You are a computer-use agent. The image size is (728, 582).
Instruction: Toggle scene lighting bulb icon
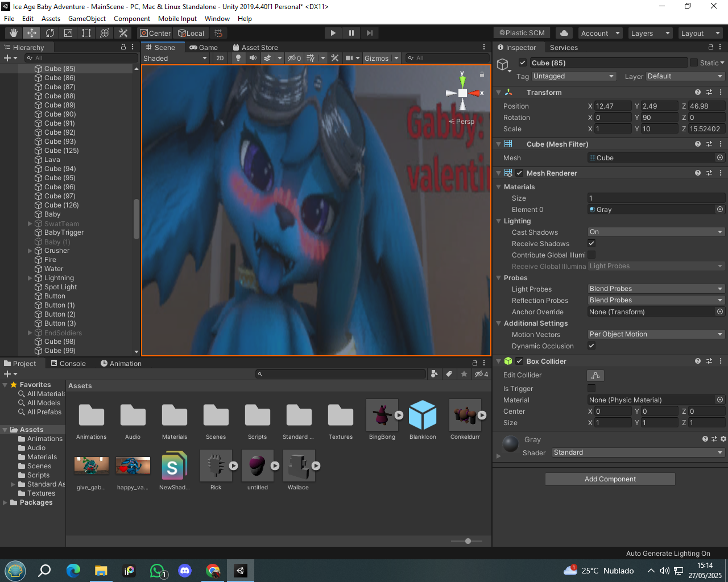click(238, 58)
